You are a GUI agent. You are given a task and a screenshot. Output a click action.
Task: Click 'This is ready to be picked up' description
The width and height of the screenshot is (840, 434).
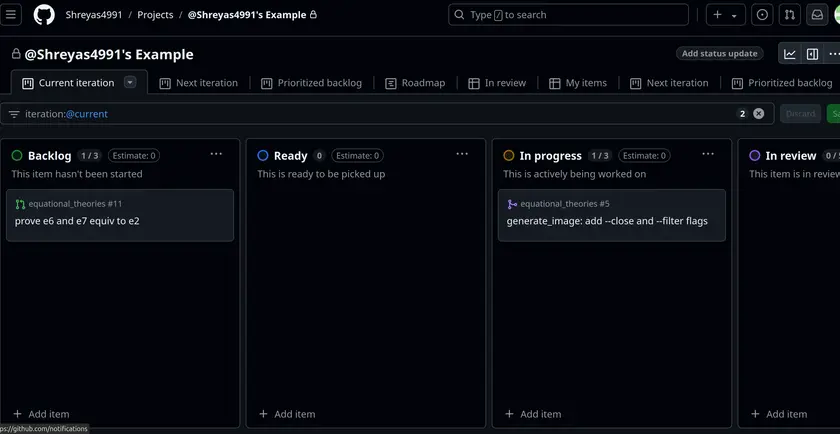[x=321, y=174]
